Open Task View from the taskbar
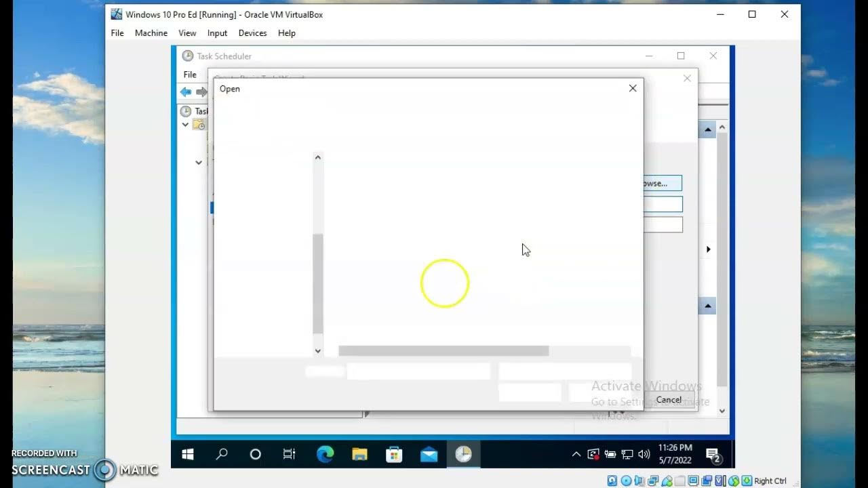The height and width of the screenshot is (488, 868). click(290, 454)
